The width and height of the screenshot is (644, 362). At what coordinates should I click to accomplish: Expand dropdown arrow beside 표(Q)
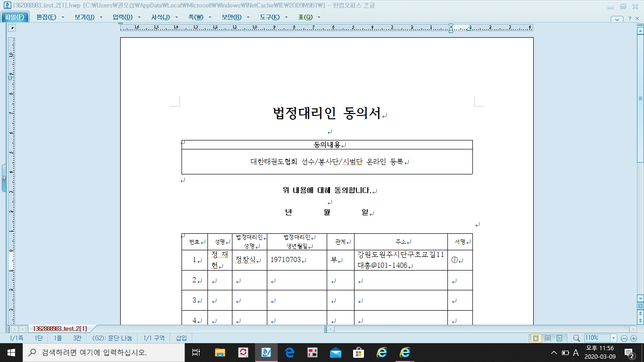coord(319,17)
